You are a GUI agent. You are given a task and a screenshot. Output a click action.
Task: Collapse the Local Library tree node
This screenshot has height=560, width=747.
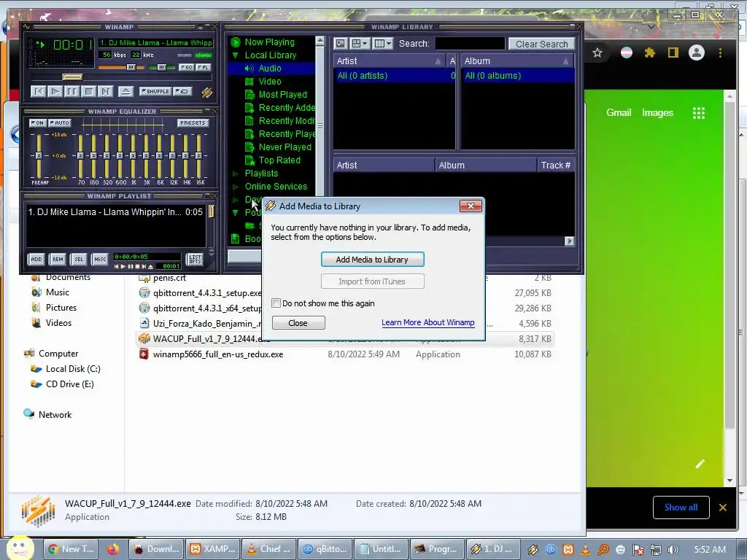pyautogui.click(x=236, y=55)
